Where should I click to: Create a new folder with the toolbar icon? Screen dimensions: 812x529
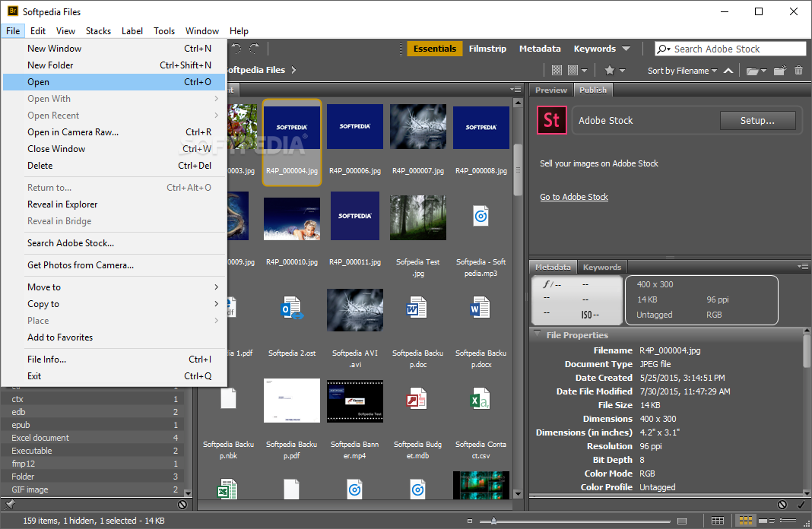pyautogui.click(x=780, y=70)
